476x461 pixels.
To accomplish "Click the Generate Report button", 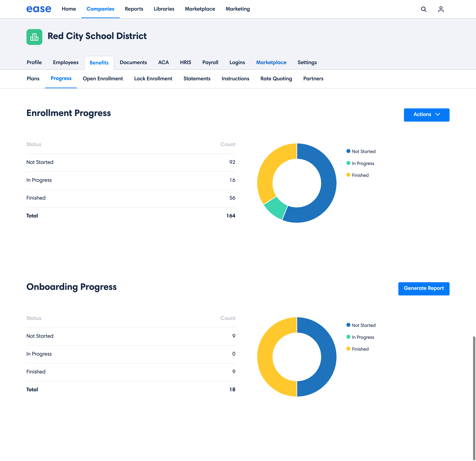I will (x=424, y=289).
